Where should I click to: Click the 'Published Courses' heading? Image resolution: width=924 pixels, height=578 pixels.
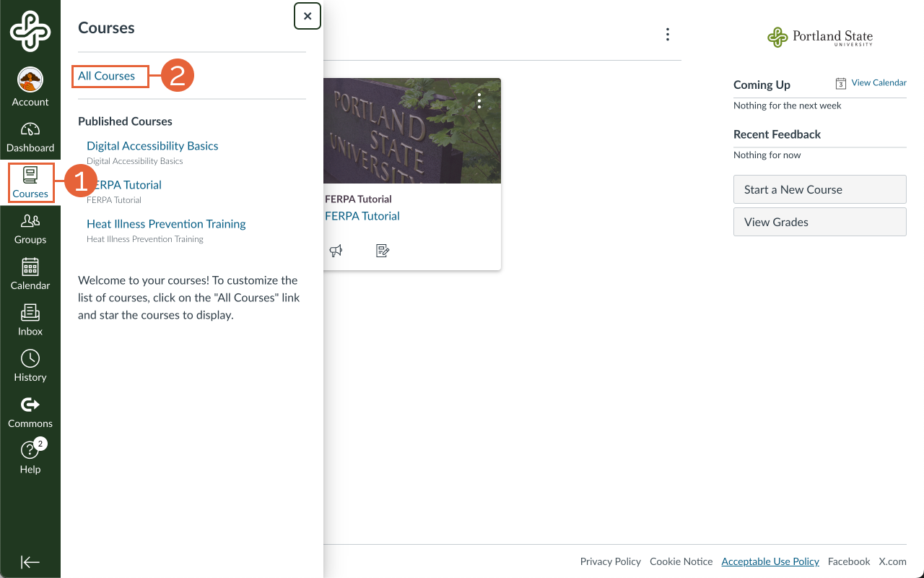(125, 121)
